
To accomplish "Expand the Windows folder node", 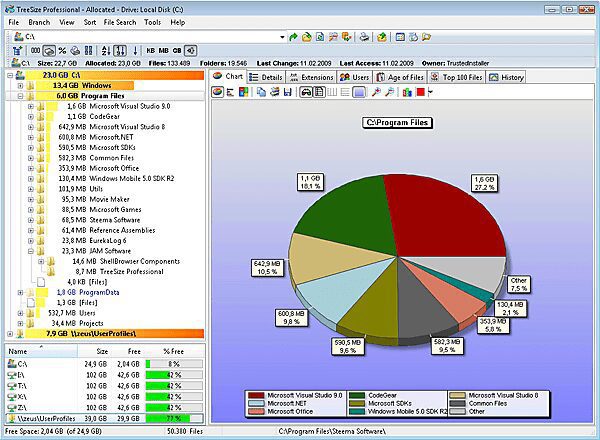I will click(21, 85).
